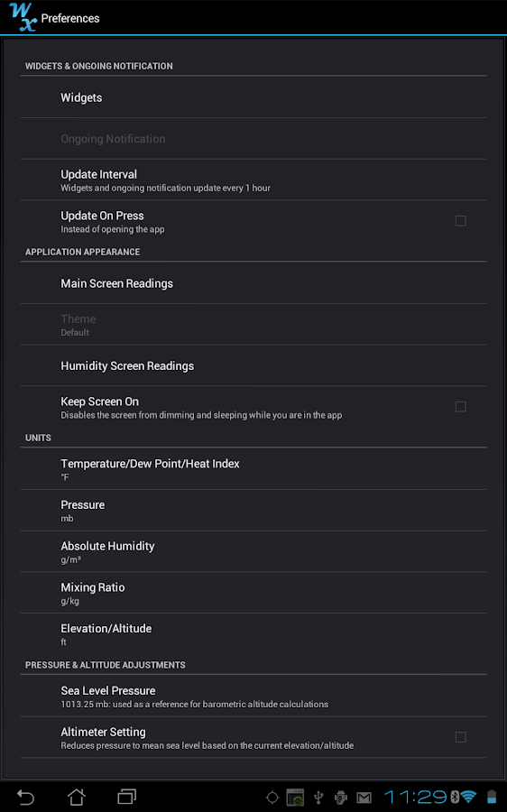Tap the Android debugging notification icon
The height and width of the screenshot is (812, 507).
click(x=341, y=798)
